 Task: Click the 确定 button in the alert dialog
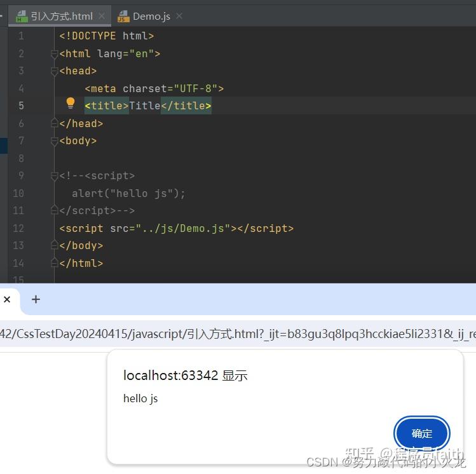tap(421, 433)
